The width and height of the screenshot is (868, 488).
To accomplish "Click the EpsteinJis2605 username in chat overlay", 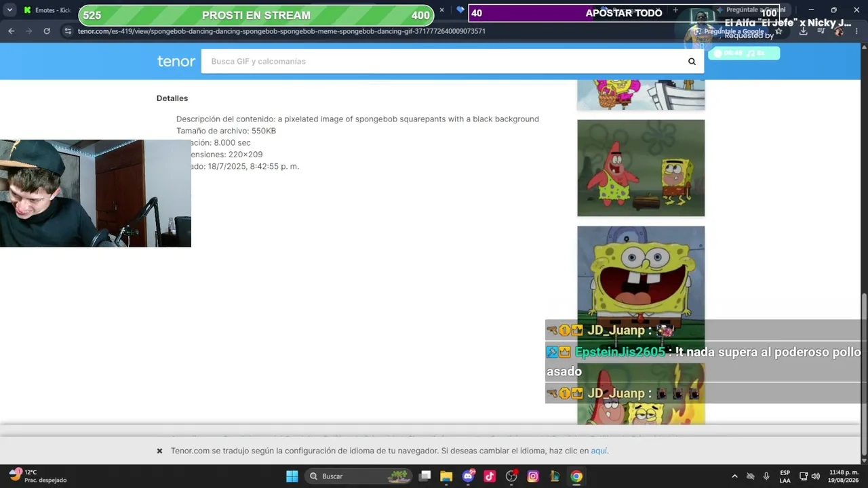I will 620,352.
